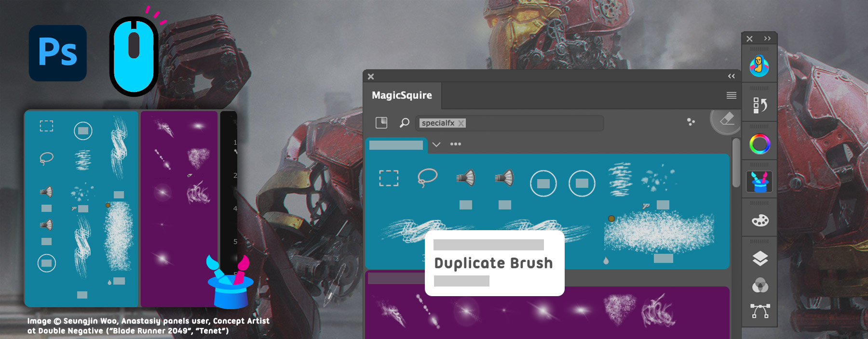The width and height of the screenshot is (868, 339).
Task: Click the magnifier search icon in MagicSquire
Action: click(x=405, y=123)
